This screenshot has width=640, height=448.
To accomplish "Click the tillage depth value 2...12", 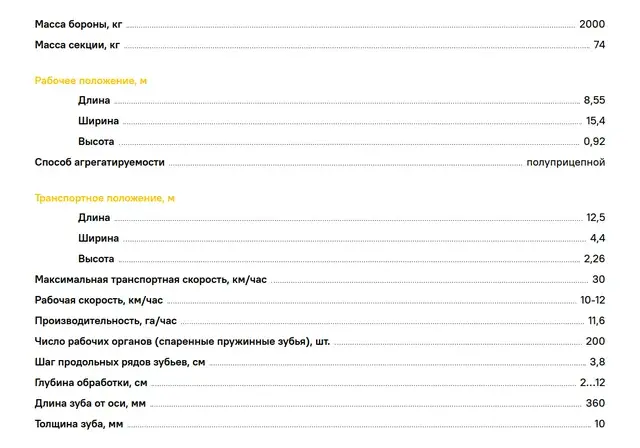I will pyautogui.click(x=592, y=383).
